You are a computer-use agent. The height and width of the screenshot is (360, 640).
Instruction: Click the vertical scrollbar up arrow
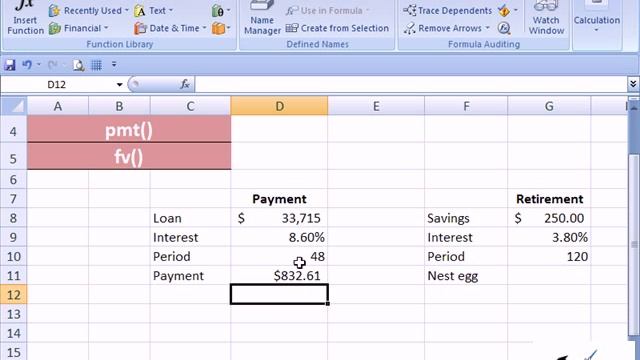(x=634, y=107)
